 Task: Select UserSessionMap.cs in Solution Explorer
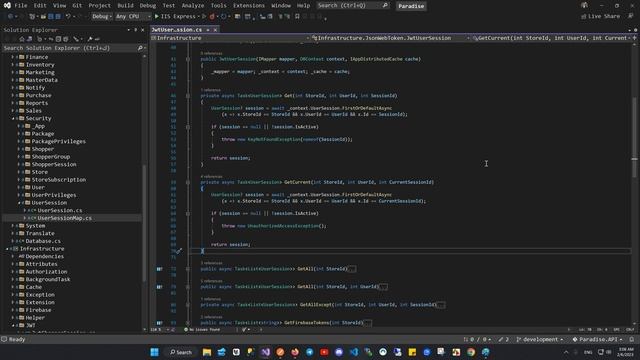pyautogui.click(x=64, y=218)
